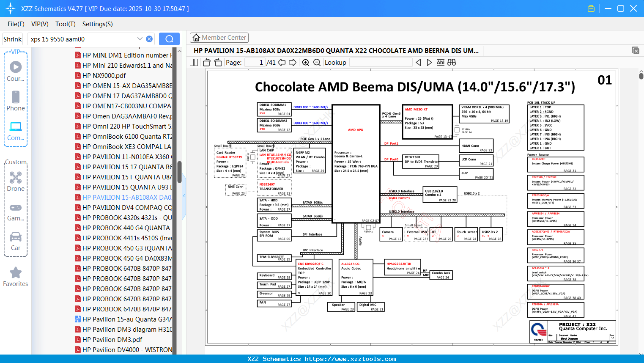Open the Member Center

pos(219,38)
